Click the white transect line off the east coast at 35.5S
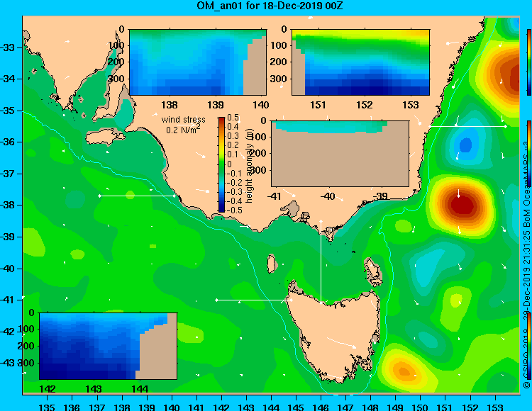The width and height of the screenshot is (532, 411). pyautogui.click(x=468, y=126)
